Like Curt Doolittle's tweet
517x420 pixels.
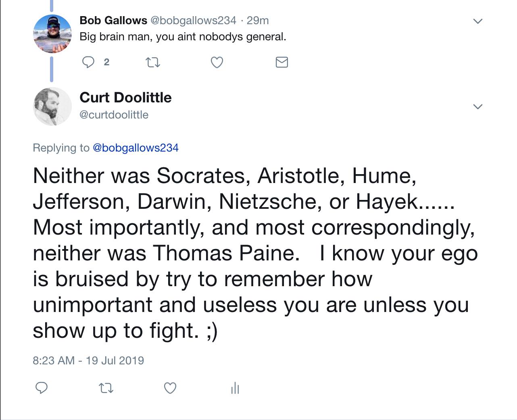pyautogui.click(x=170, y=388)
